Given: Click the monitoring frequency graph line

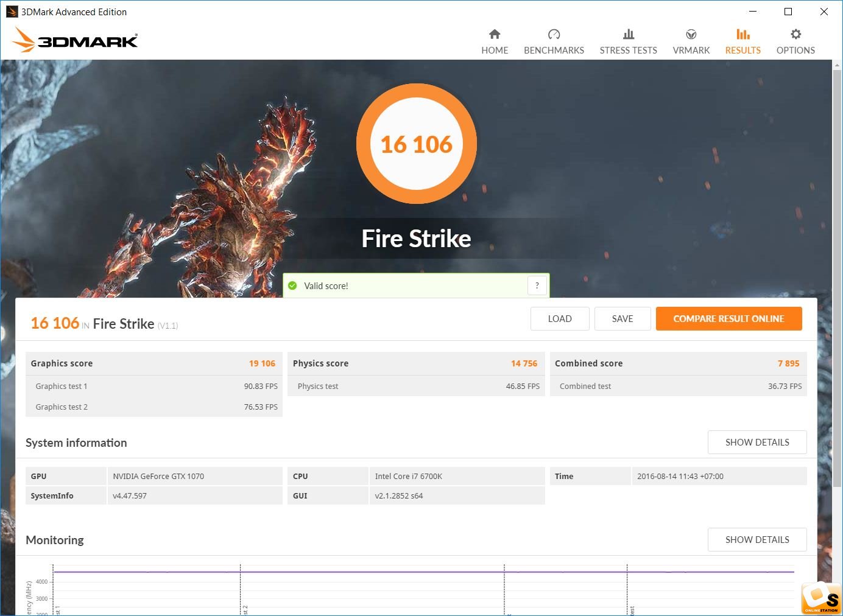Looking at the screenshot, I should [424, 572].
